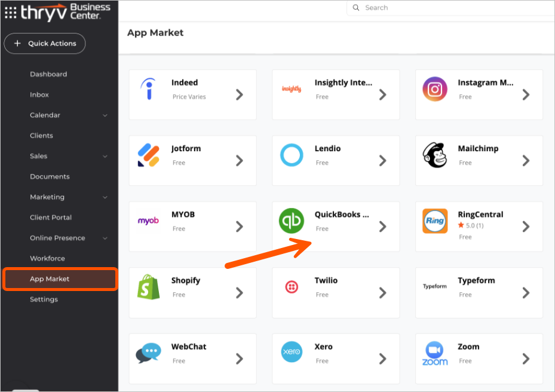Screen dimensions: 555x392
Task: Click the Mailchimp app title
Action: point(478,149)
